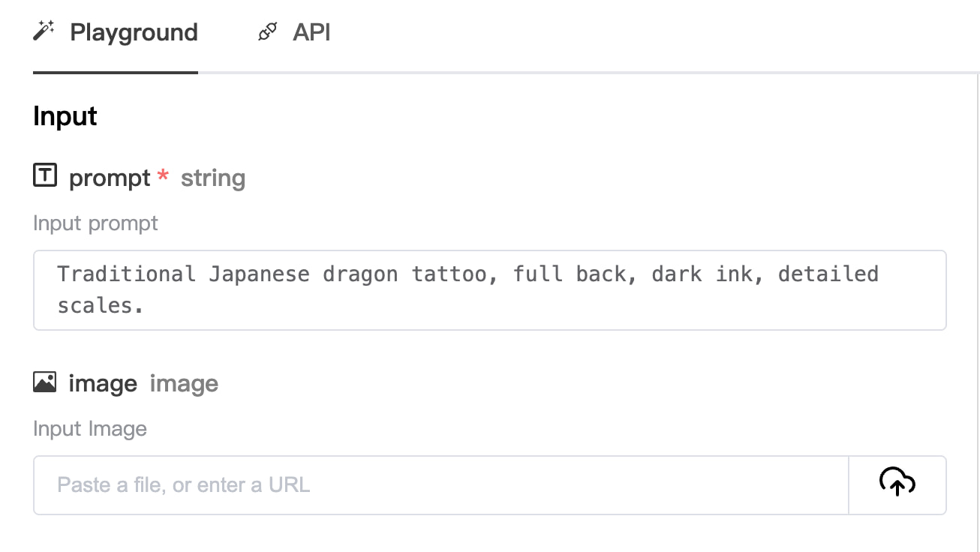The image size is (980, 552).
Task: Place cursor on "scales." in the prompt
Action: (x=100, y=306)
